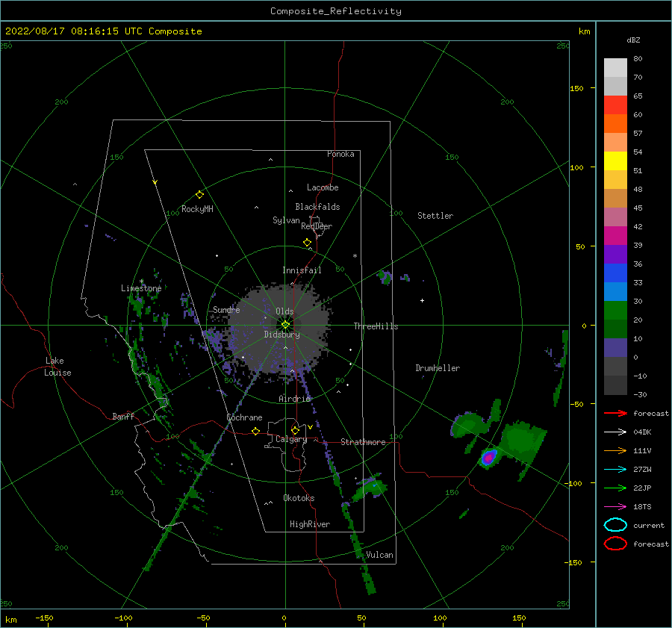Click the green echo cluster near Strathmore

[370, 488]
